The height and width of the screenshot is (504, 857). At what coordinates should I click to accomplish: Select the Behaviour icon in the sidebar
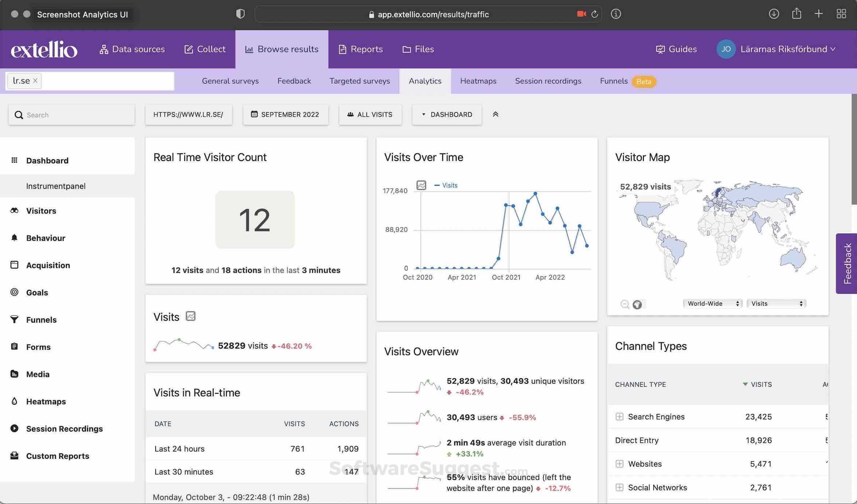tap(15, 238)
